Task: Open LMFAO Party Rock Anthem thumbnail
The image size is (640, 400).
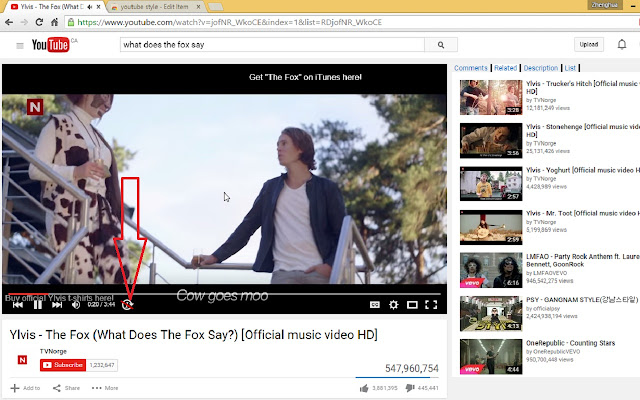Action: (x=491, y=271)
